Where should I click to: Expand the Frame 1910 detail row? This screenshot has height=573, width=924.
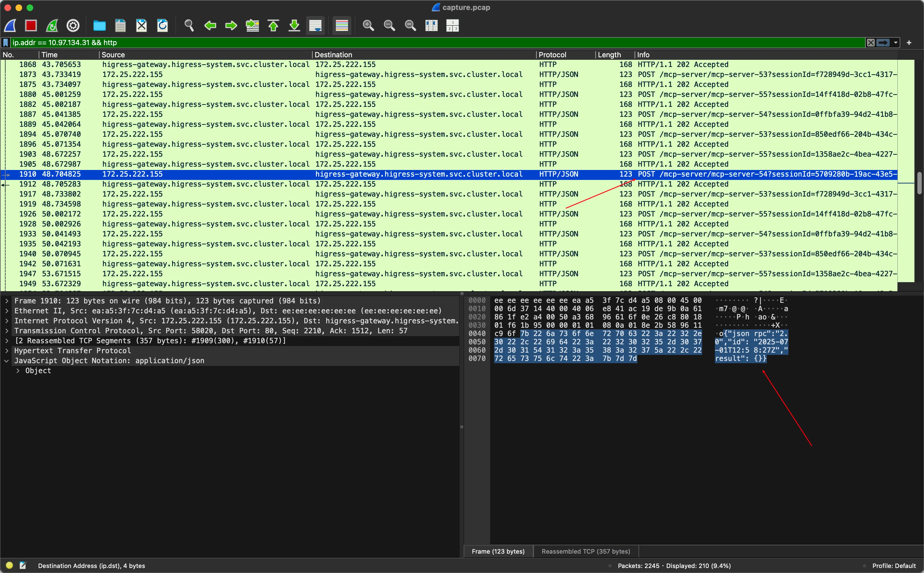pos(7,301)
